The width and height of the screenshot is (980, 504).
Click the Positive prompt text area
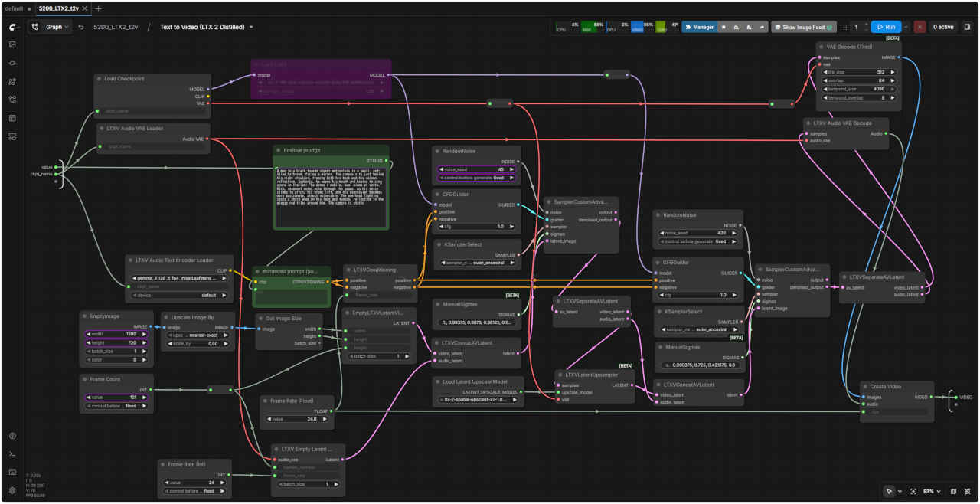pyautogui.click(x=331, y=198)
